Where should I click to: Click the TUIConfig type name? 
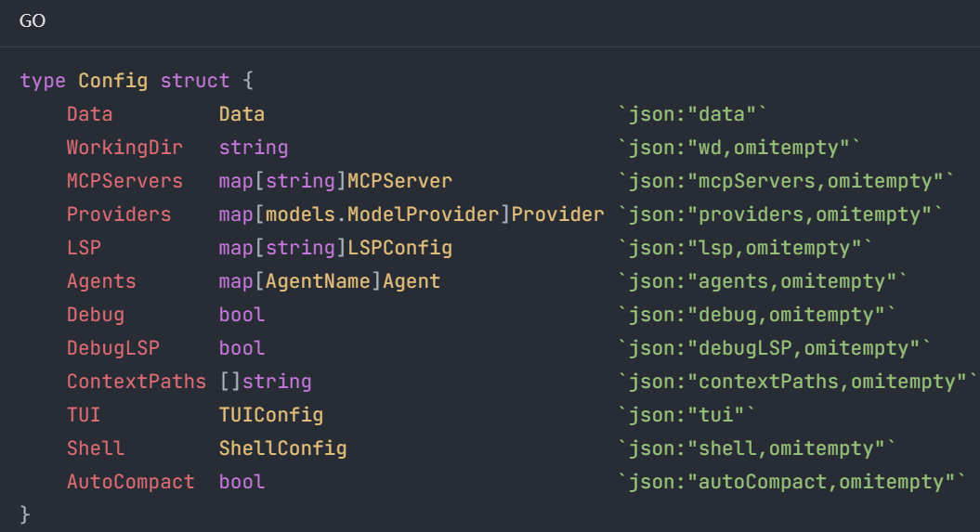click(x=270, y=415)
